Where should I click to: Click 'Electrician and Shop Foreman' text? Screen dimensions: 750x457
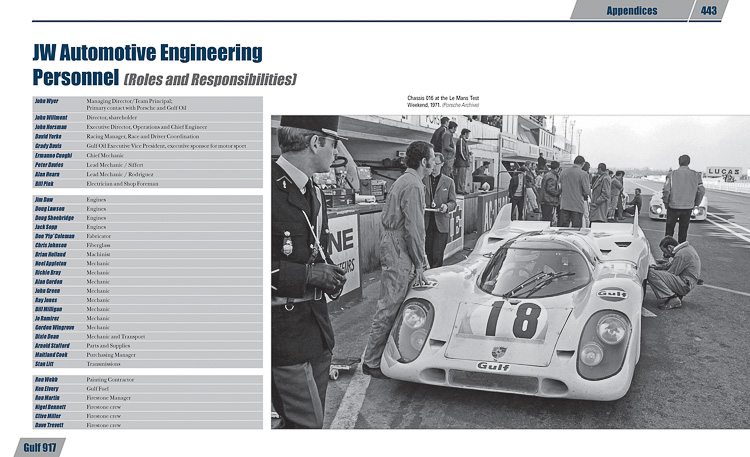click(x=122, y=184)
